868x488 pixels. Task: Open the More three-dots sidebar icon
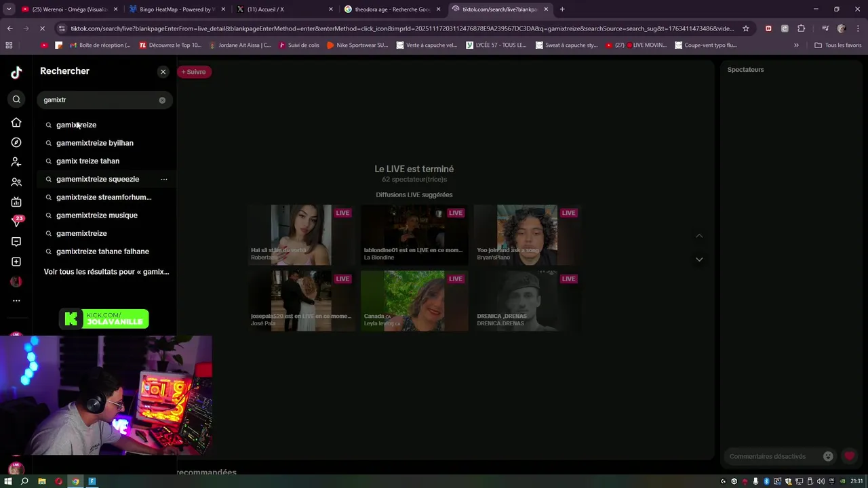tap(16, 301)
